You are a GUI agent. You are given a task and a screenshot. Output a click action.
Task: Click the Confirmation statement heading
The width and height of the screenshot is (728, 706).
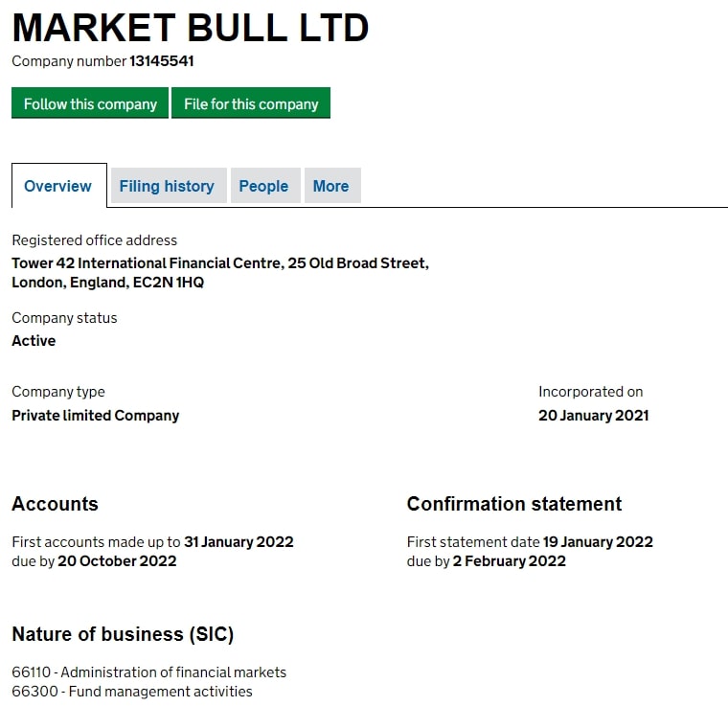pos(514,504)
